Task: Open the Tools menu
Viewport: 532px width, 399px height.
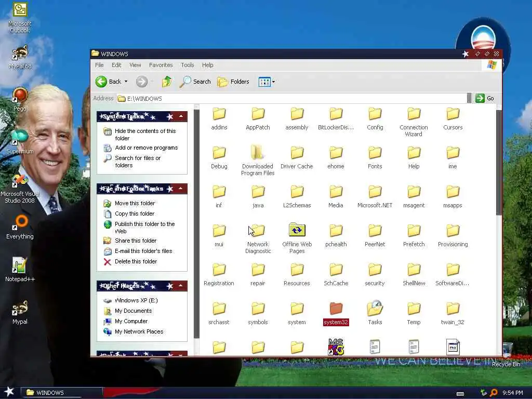Action: coord(187,65)
